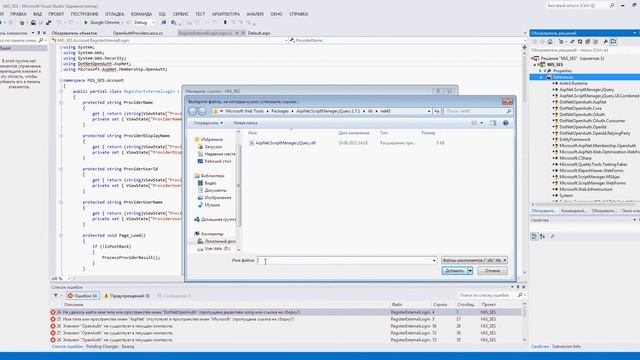Open the Debug configuration dropdown
The height and width of the screenshot is (360, 640).
[144, 22]
